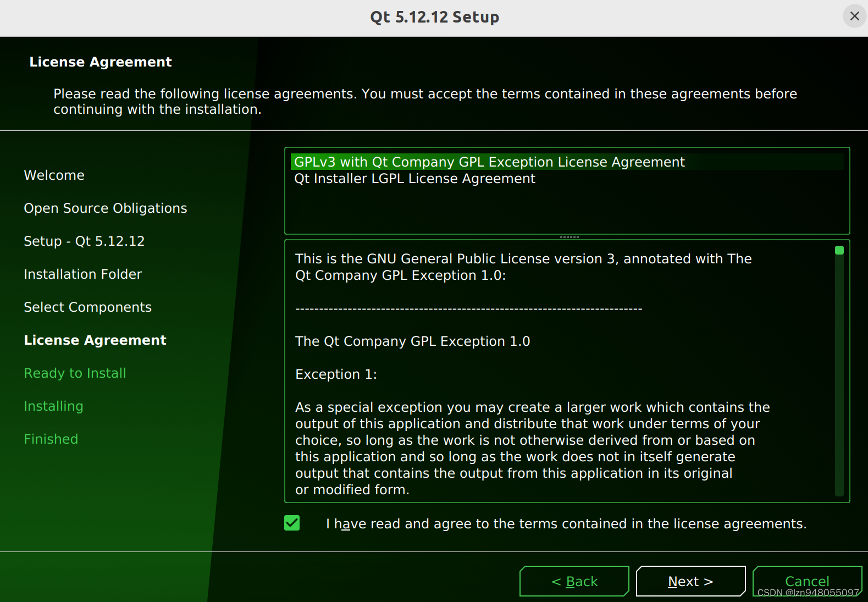Click 'The Qt Company GPL Exception 1.0' line
868x602 pixels.
413,341
